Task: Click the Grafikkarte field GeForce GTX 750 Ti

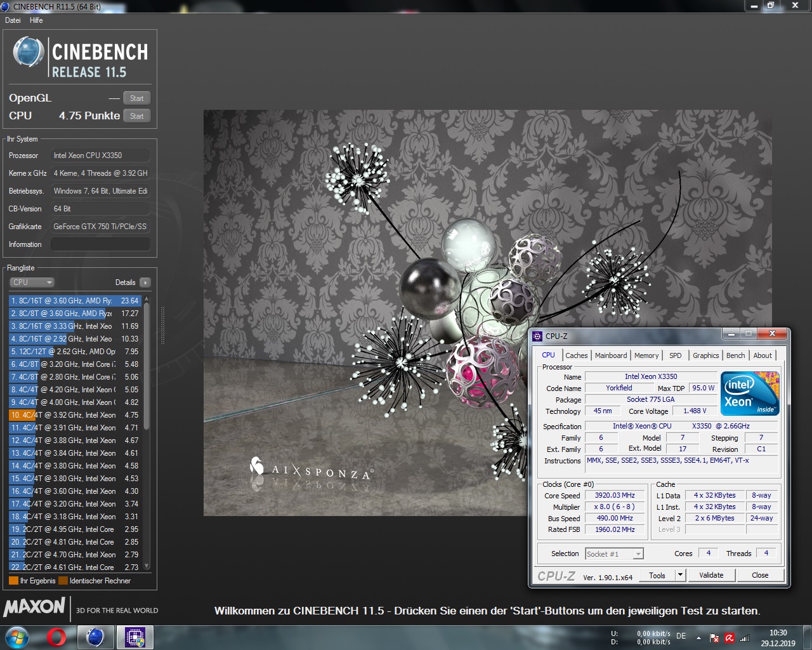Action: tap(100, 227)
